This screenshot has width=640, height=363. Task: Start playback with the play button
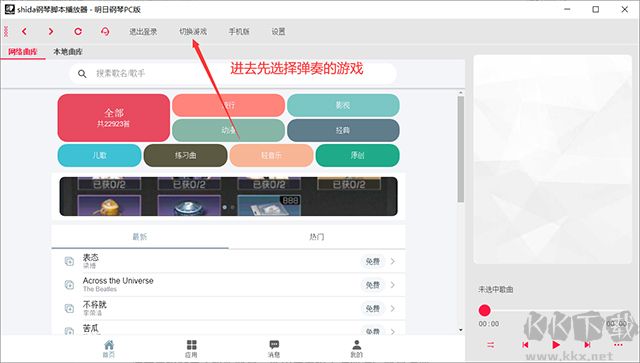(x=556, y=345)
